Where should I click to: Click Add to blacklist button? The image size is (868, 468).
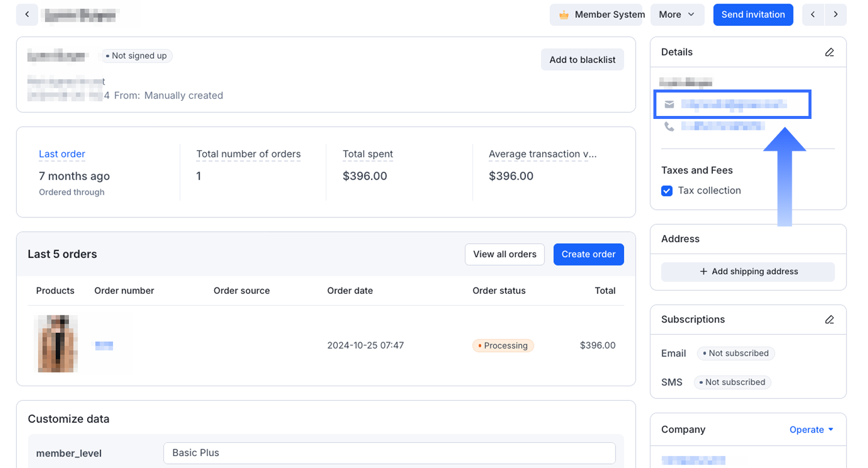tap(582, 59)
